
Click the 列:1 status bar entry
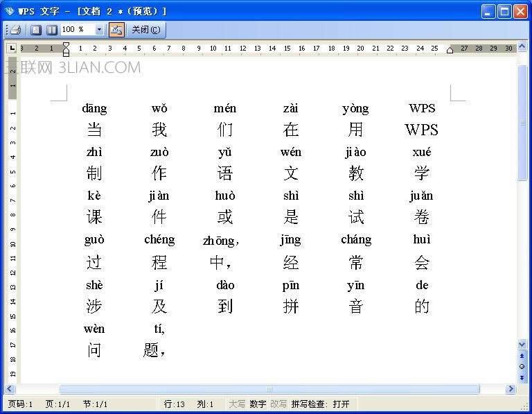click(205, 404)
